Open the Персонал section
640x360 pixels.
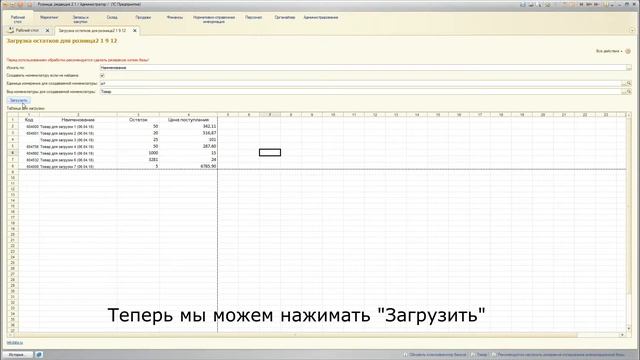(x=253, y=18)
